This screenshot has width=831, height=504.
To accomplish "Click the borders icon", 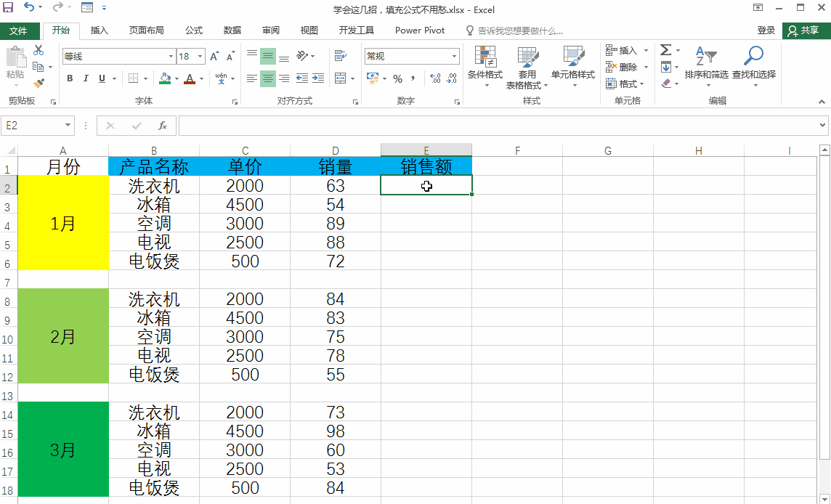I will [134, 78].
